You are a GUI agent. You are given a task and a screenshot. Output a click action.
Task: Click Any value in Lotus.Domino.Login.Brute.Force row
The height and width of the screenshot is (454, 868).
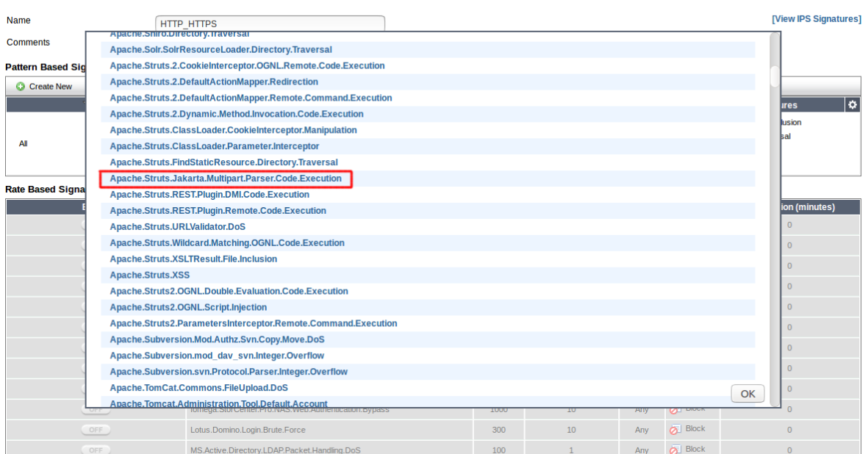click(x=642, y=430)
